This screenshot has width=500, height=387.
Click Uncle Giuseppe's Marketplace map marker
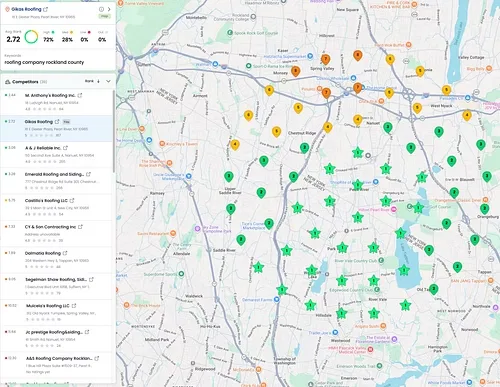[x=189, y=176]
